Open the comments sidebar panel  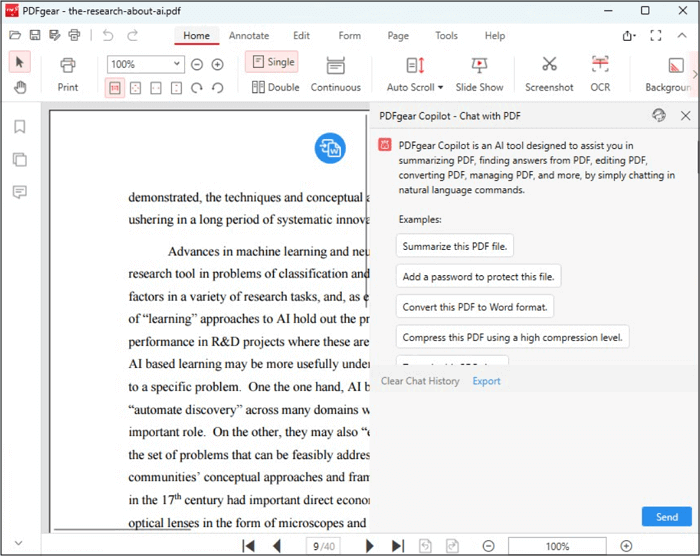(x=19, y=192)
